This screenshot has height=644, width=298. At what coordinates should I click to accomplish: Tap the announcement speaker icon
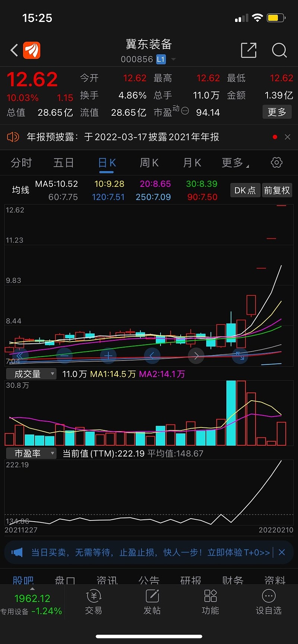tap(13, 137)
